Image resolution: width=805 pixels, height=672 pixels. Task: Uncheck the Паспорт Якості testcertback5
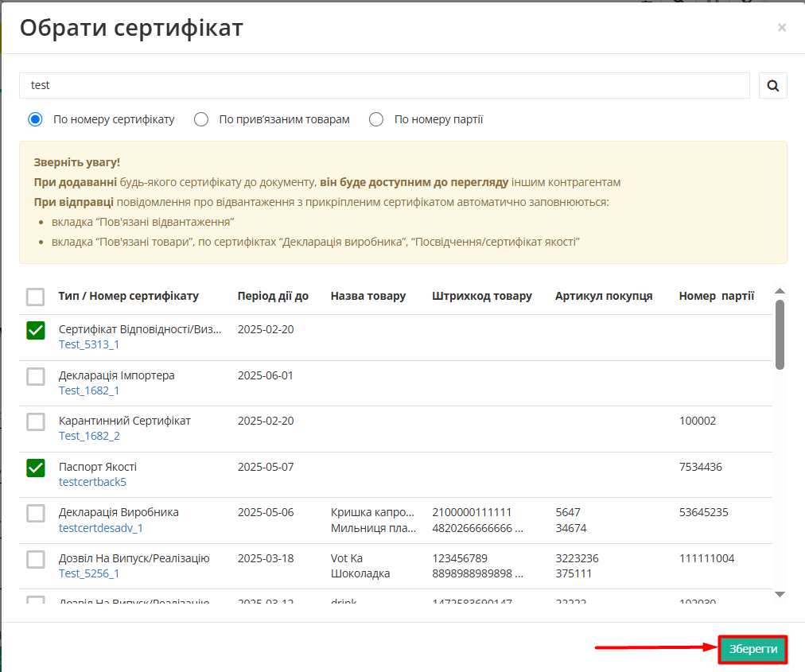coord(35,468)
